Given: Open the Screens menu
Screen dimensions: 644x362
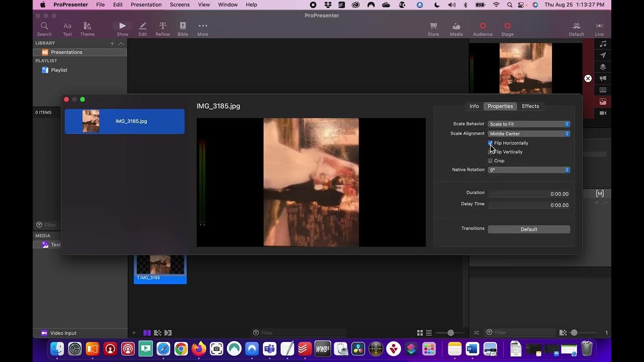Looking at the screenshot, I should [x=180, y=5].
